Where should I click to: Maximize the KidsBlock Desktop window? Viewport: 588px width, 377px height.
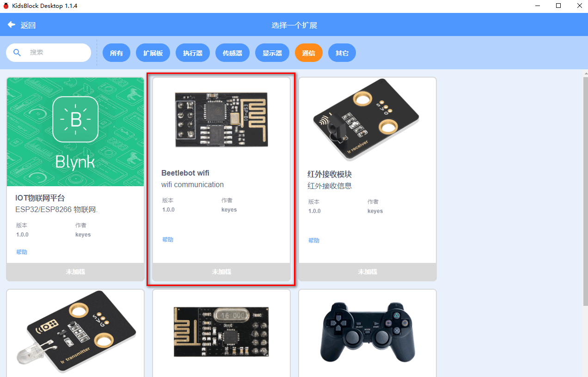tap(558, 6)
